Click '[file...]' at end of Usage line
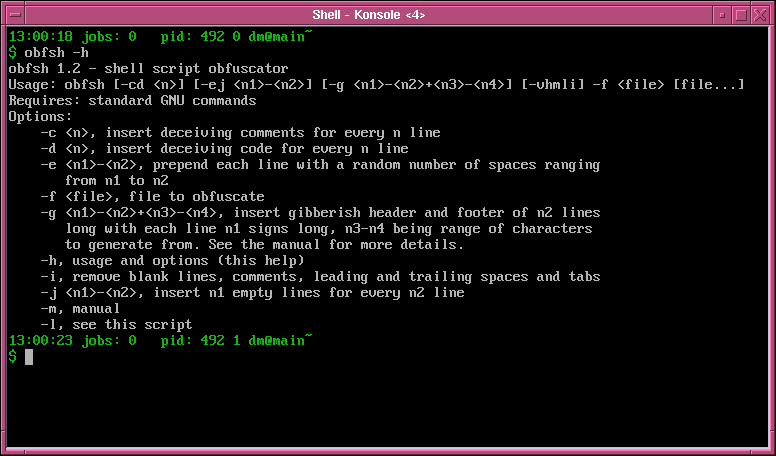This screenshot has height=456, width=776. (708, 84)
